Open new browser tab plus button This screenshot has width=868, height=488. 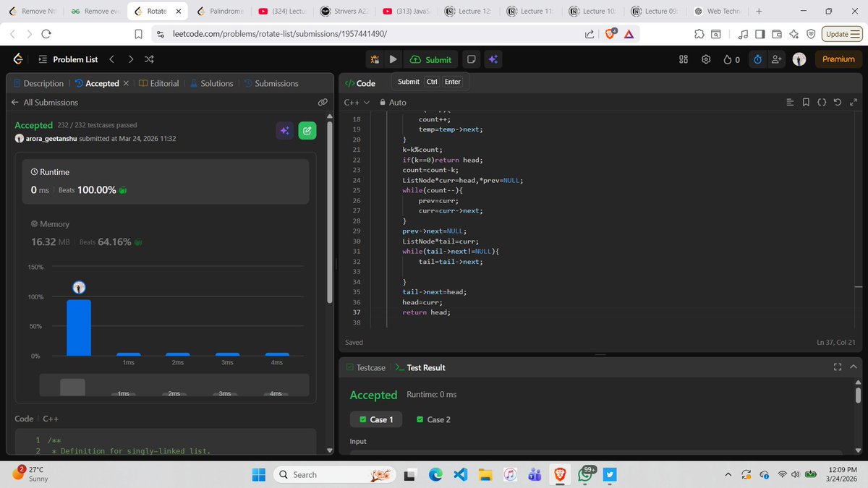coord(758,12)
